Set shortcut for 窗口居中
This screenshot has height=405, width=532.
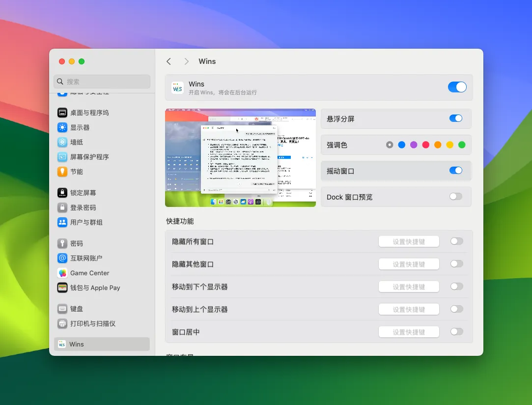pyautogui.click(x=409, y=331)
